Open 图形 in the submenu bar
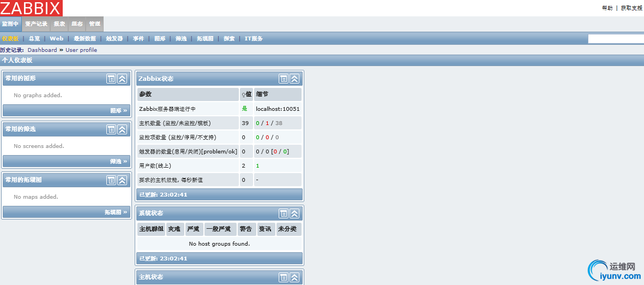644x285 pixels. [x=160, y=39]
